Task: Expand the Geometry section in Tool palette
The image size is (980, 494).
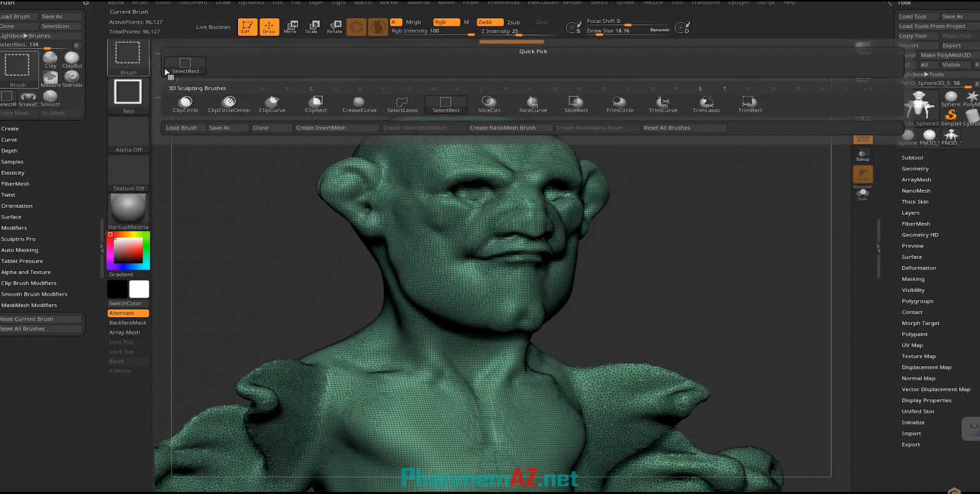Action: tap(915, 168)
